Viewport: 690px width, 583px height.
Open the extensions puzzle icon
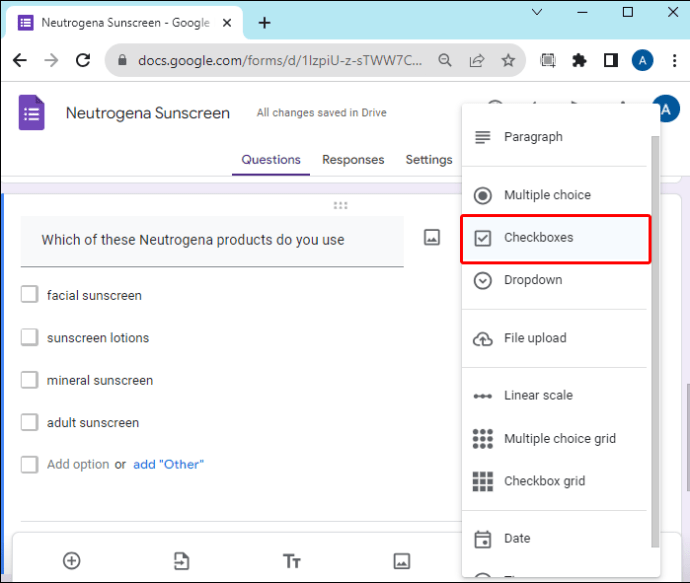580,60
